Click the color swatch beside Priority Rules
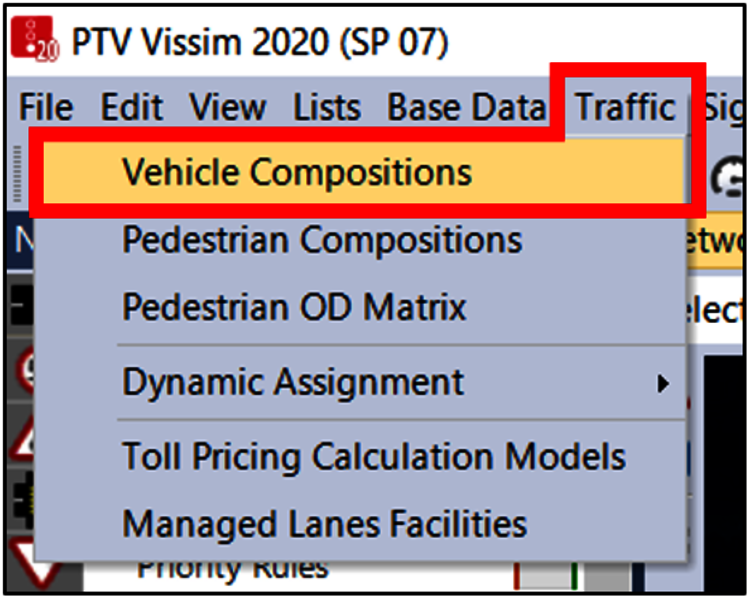This screenshot has width=751, height=600. [x=547, y=577]
